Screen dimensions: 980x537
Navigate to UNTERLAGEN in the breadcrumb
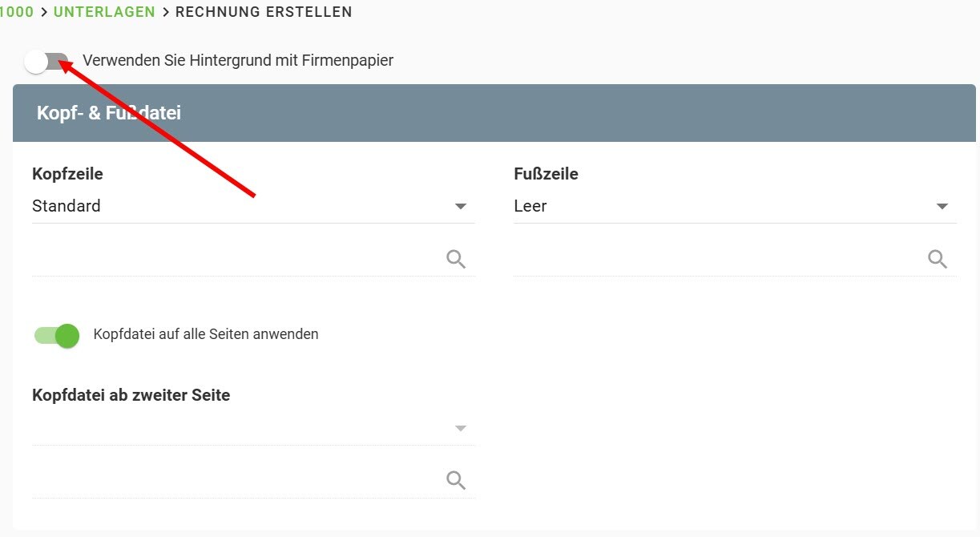click(x=104, y=12)
